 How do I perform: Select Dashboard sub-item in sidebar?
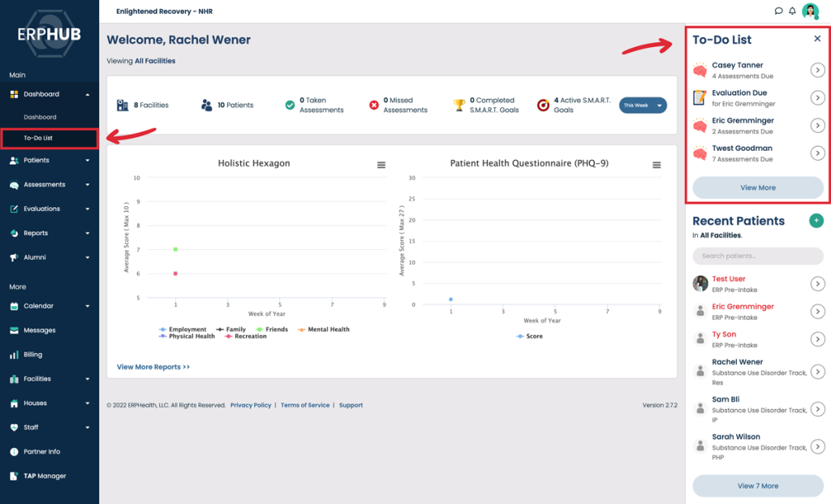click(x=40, y=117)
